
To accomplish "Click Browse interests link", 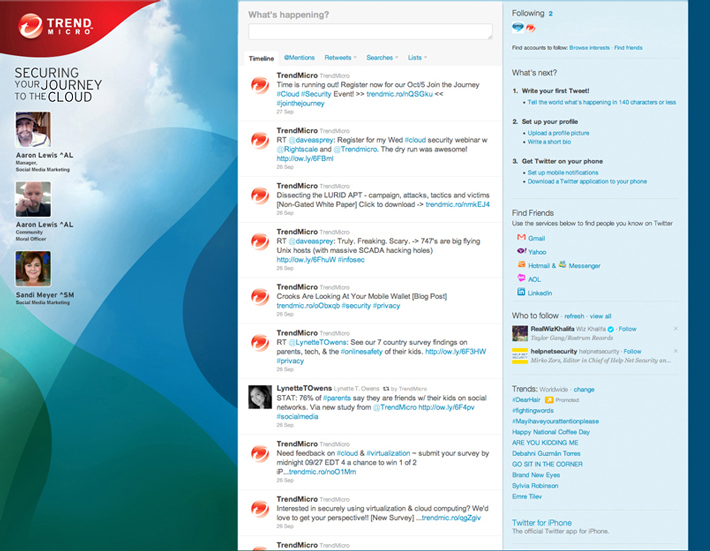I will (x=590, y=48).
